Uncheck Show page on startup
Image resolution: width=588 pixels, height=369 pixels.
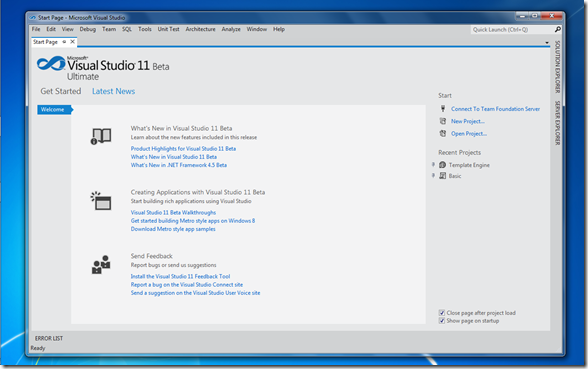(442, 321)
